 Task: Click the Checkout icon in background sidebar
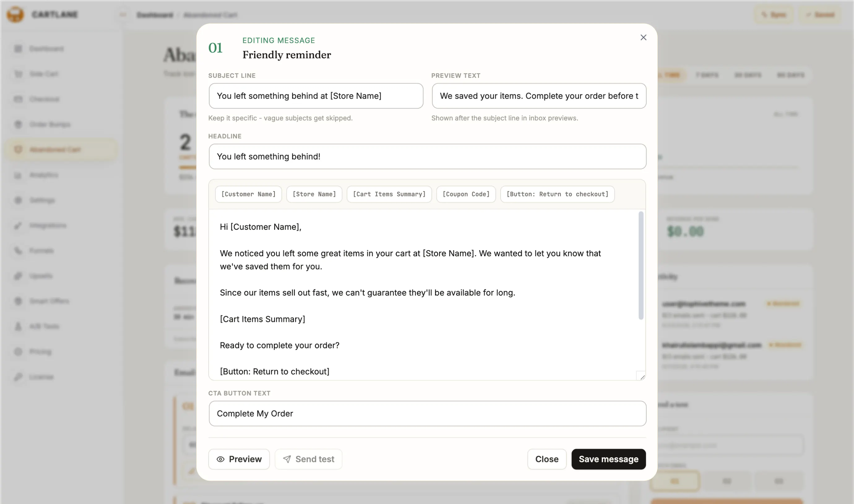(18, 99)
